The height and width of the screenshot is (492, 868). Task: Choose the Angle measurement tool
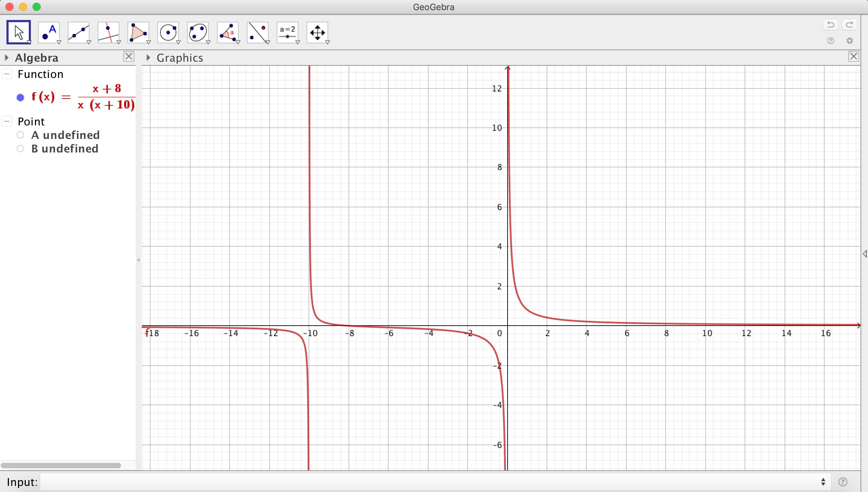(228, 33)
